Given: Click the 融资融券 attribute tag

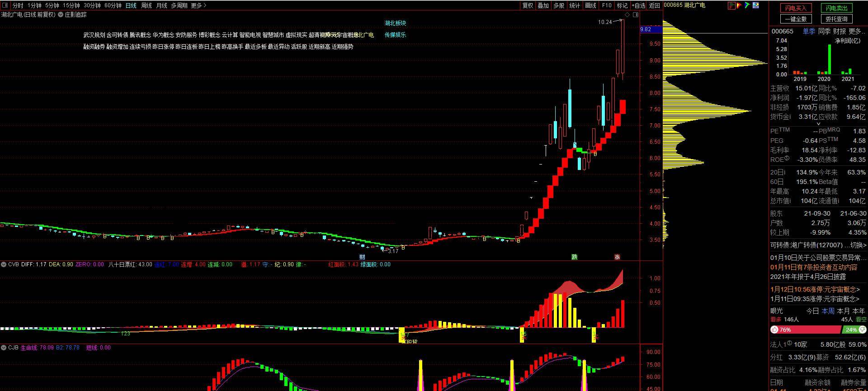Looking at the screenshot, I should pos(94,47).
